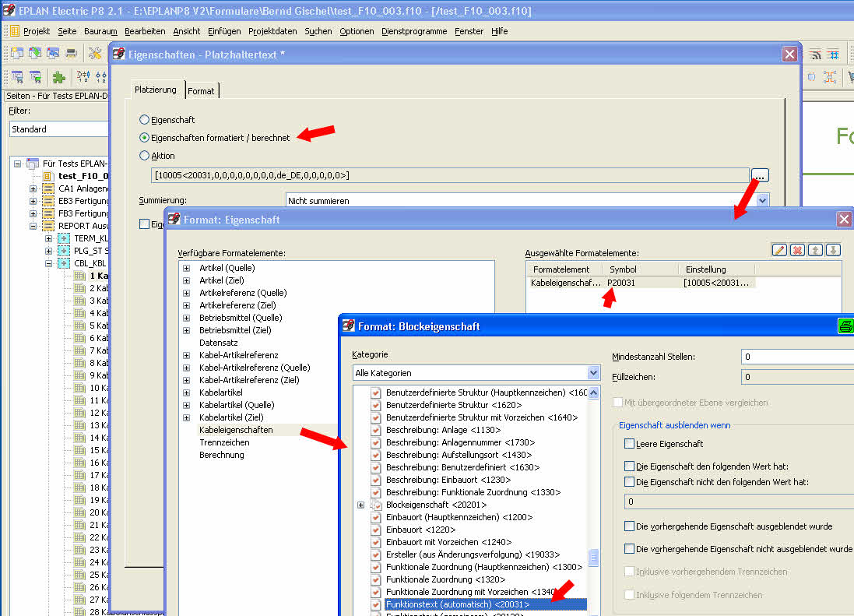Viewport: 854px width, 616px height.
Task: Click the project book icon for 'Für Tests EPLAN'
Action: (x=33, y=164)
